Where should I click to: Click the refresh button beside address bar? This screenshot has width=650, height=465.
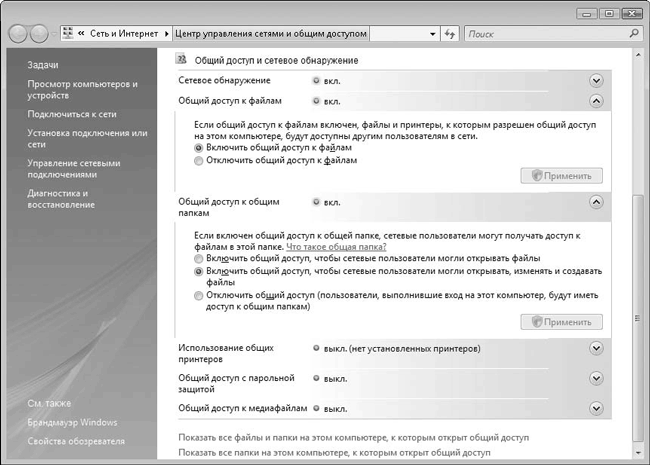450,34
